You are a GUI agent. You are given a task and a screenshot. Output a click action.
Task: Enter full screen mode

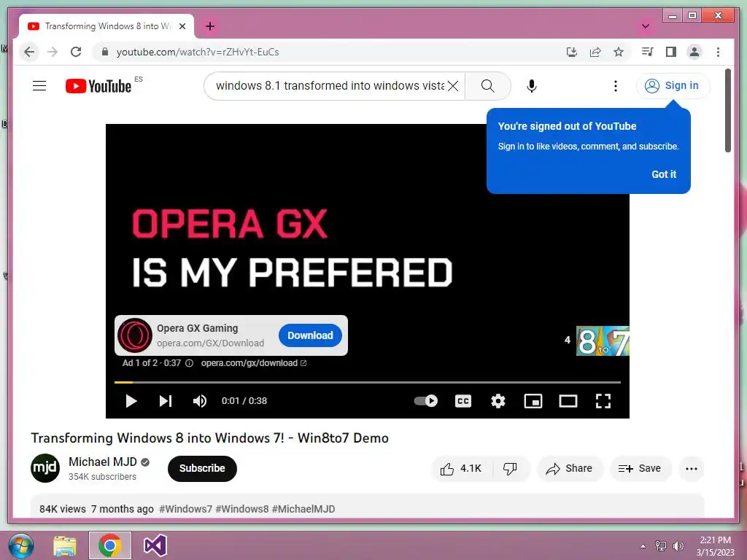[x=603, y=401]
